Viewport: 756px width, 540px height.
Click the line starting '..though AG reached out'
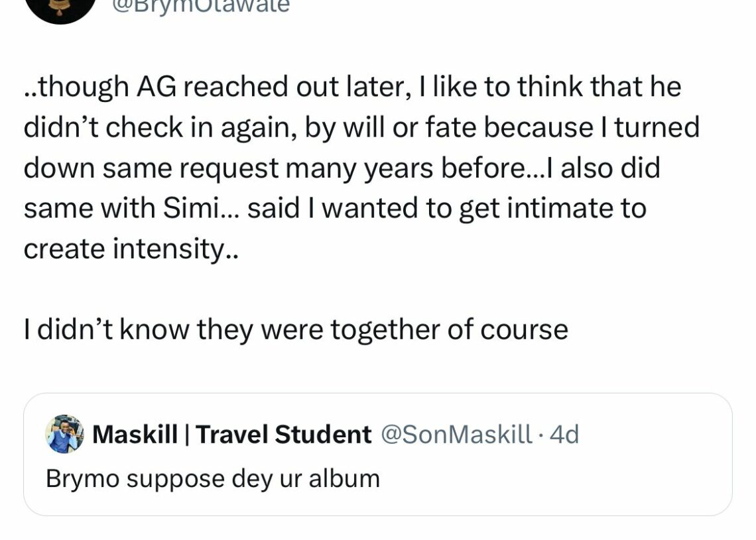[x=352, y=87]
